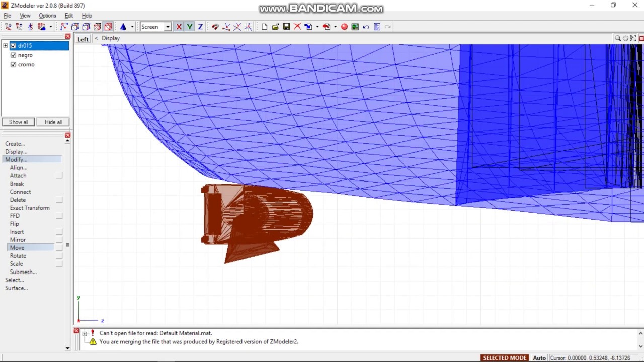Screen dimensions: 644x362
Task: Expand the message log entry plus
Action: pyautogui.click(x=85, y=333)
